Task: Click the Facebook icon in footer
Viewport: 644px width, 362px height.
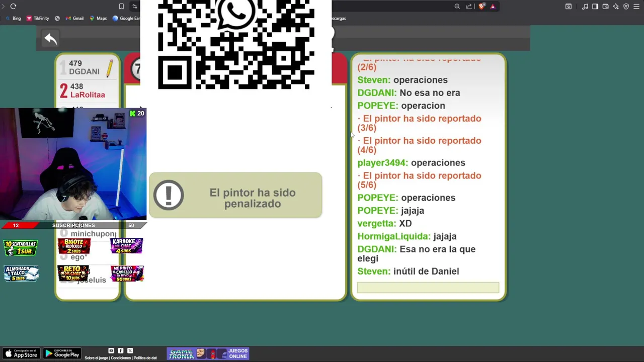Action: pos(121,350)
